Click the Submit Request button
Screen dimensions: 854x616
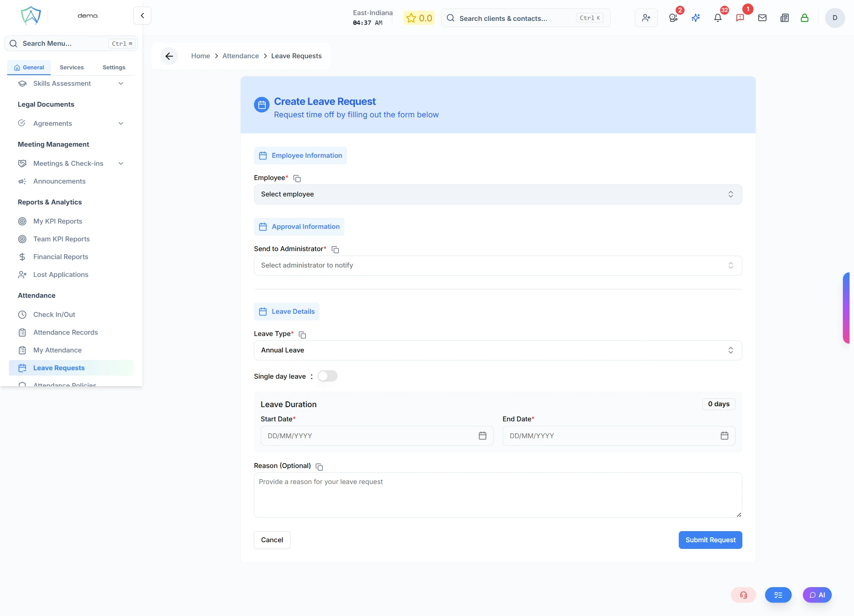(x=710, y=540)
